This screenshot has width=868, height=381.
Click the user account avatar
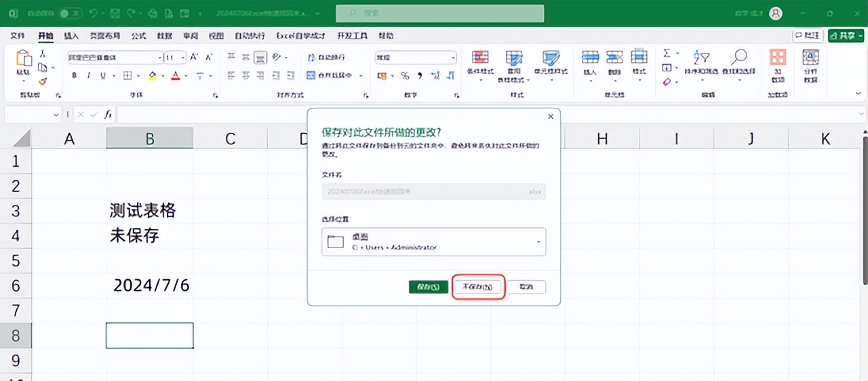pyautogui.click(x=776, y=13)
